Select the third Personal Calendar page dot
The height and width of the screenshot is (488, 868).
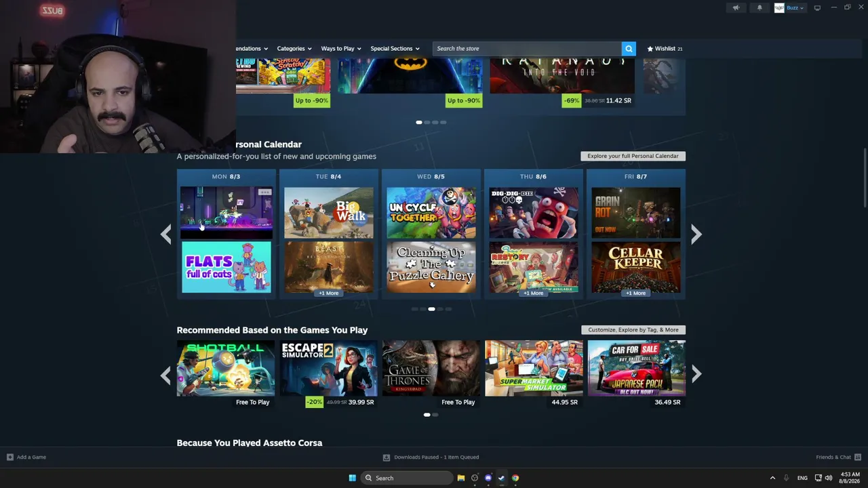(x=431, y=309)
